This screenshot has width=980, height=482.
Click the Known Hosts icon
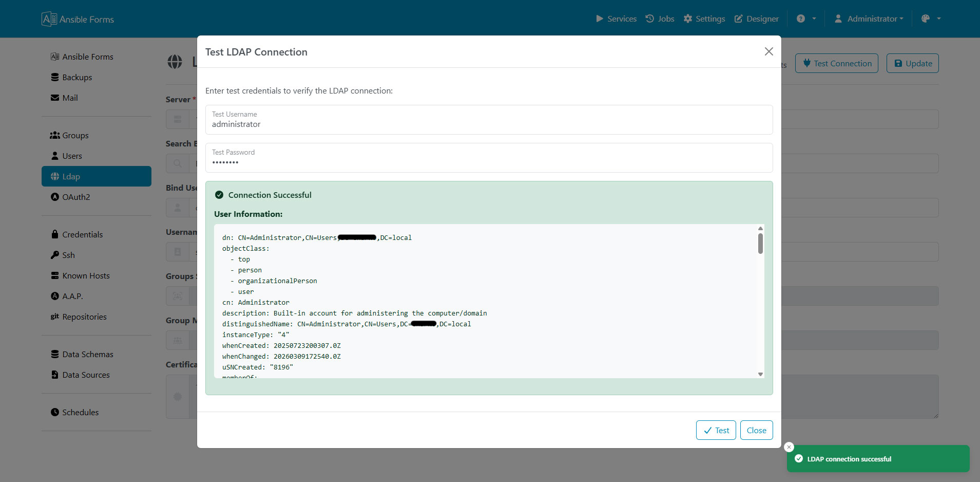(x=55, y=275)
